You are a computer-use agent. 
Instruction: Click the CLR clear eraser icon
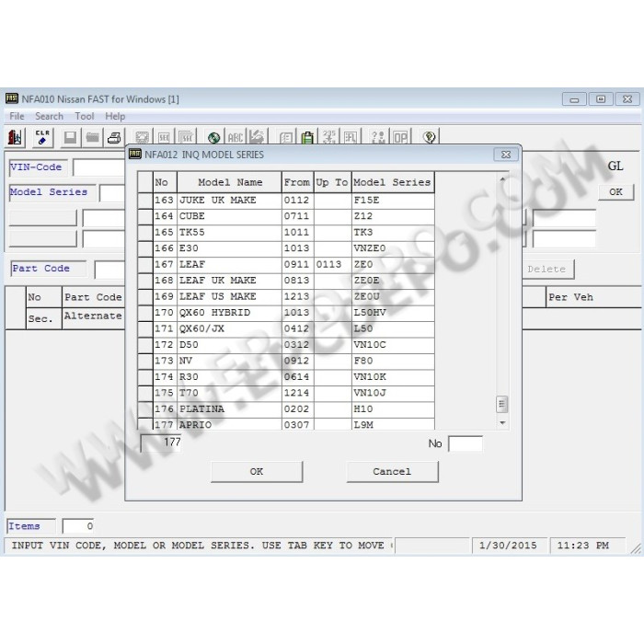point(42,137)
